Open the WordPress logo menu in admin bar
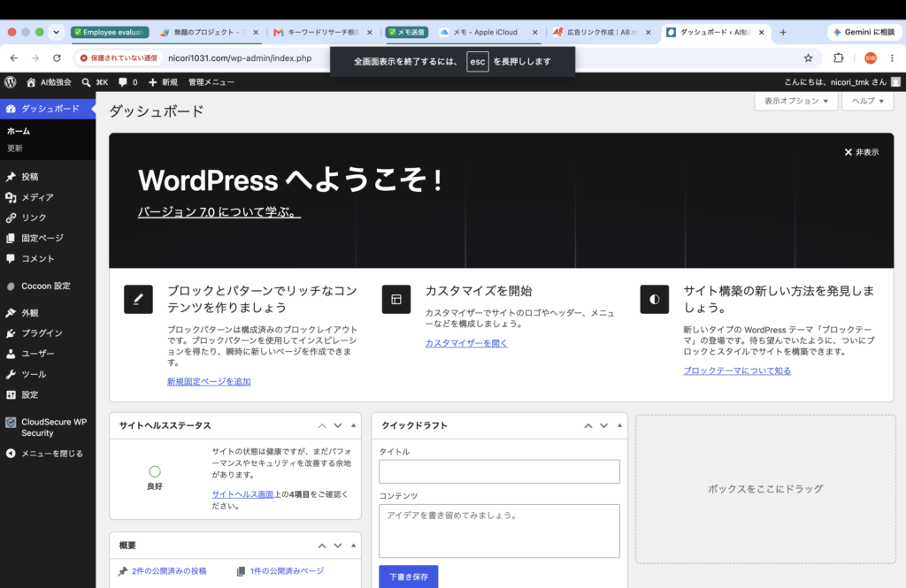Image resolution: width=906 pixels, height=588 pixels. coord(10,82)
